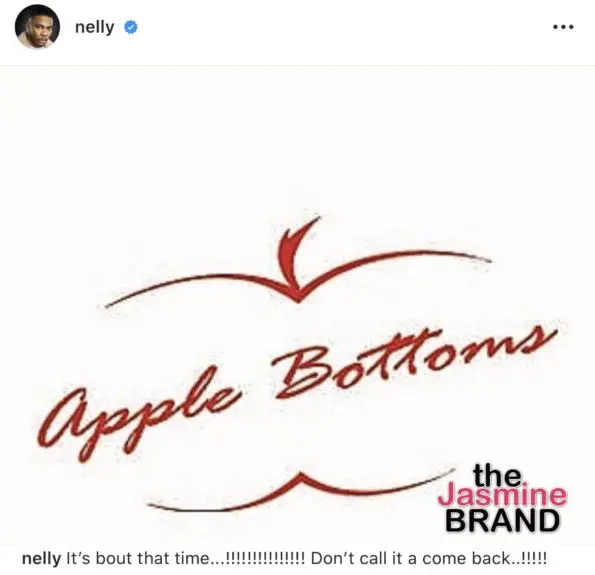Image resolution: width=595 pixels, height=575 pixels.
Task: Click the red apple stem graphic
Action: (297, 257)
